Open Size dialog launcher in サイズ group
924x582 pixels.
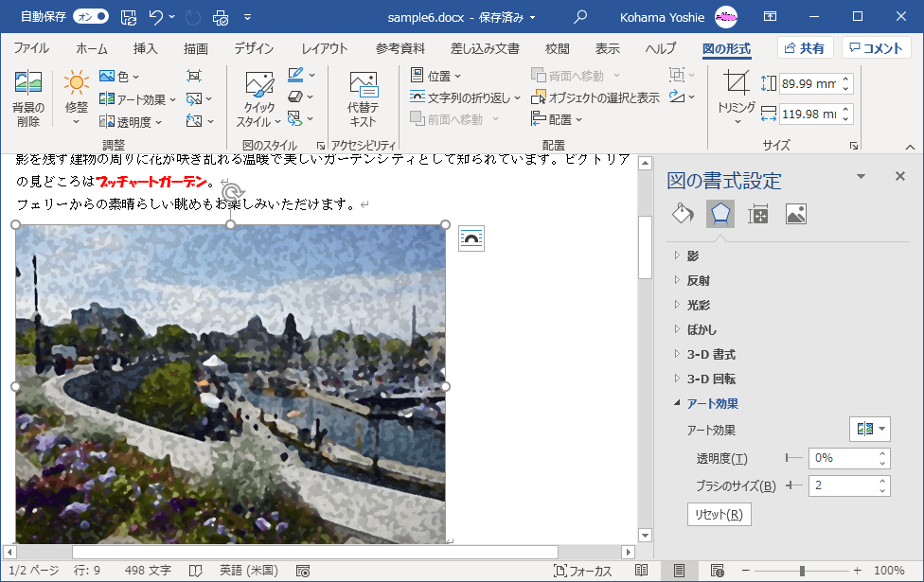(x=853, y=146)
